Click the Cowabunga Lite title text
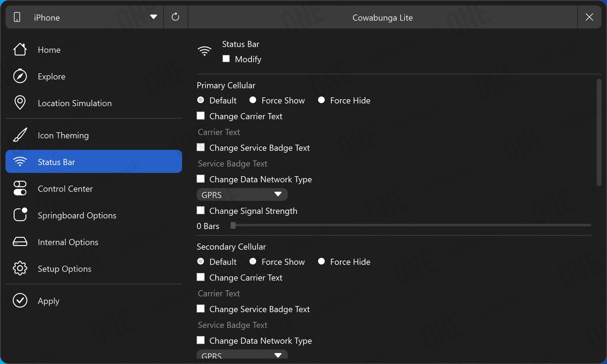 (x=382, y=18)
